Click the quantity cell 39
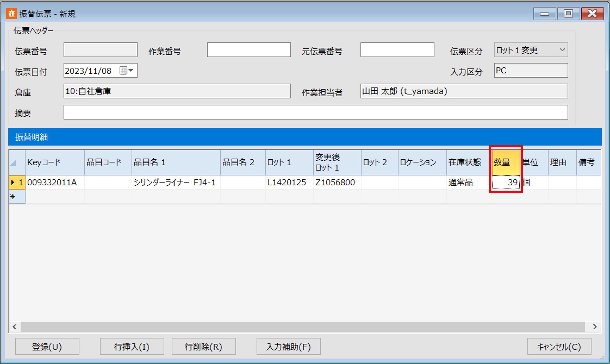Image resolution: width=610 pixels, height=364 pixels. pyautogui.click(x=506, y=182)
